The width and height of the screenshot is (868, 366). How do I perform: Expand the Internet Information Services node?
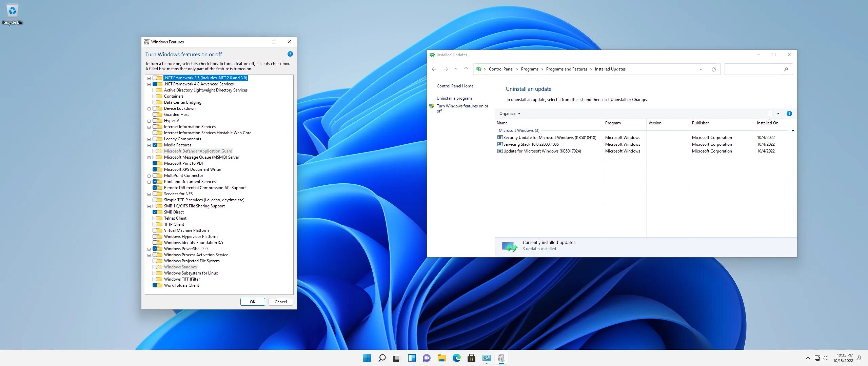(x=149, y=127)
